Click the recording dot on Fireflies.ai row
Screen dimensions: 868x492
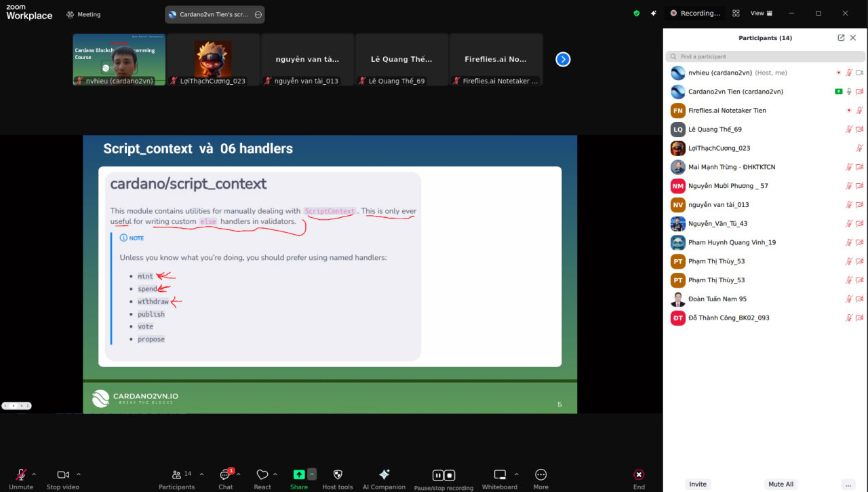tap(848, 111)
